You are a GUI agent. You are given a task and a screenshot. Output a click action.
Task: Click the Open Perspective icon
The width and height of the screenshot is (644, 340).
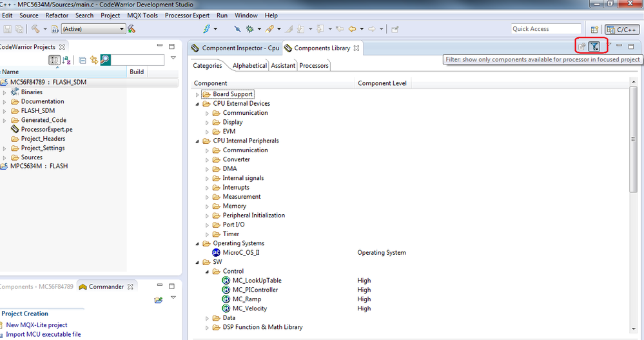594,30
